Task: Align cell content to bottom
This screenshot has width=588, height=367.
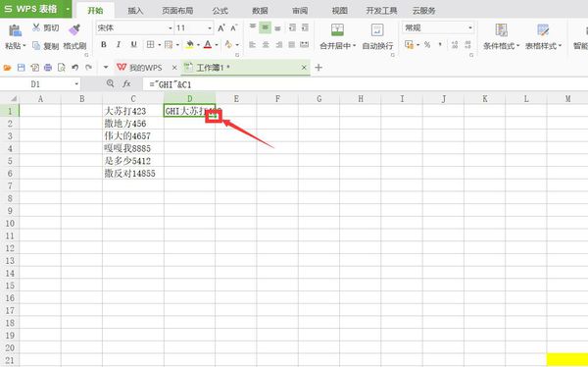Action: (x=277, y=27)
